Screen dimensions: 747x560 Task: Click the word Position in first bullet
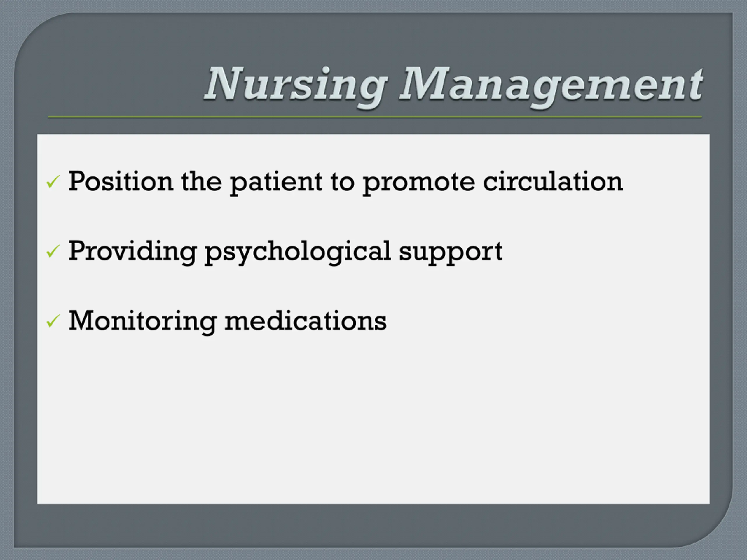121,182
